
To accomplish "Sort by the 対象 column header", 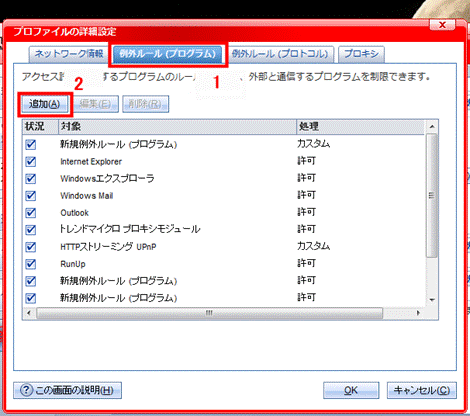I will pos(177,127).
